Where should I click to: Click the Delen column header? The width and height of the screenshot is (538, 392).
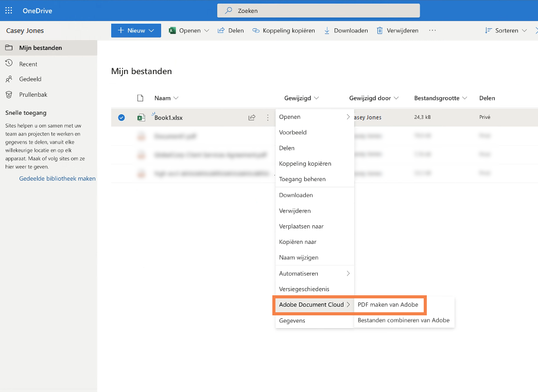click(x=487, y=98)
